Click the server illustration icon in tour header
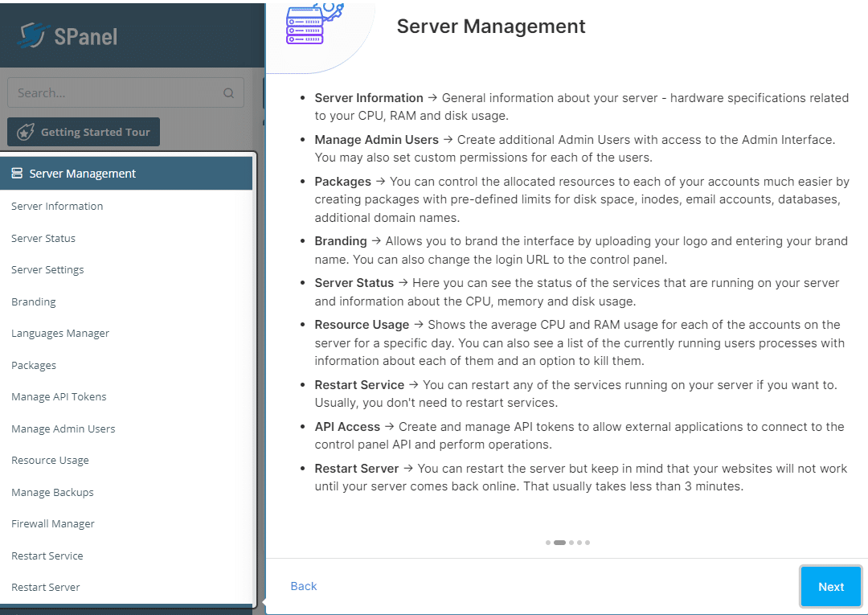The image size is (868, 615). tap(305, 24)
